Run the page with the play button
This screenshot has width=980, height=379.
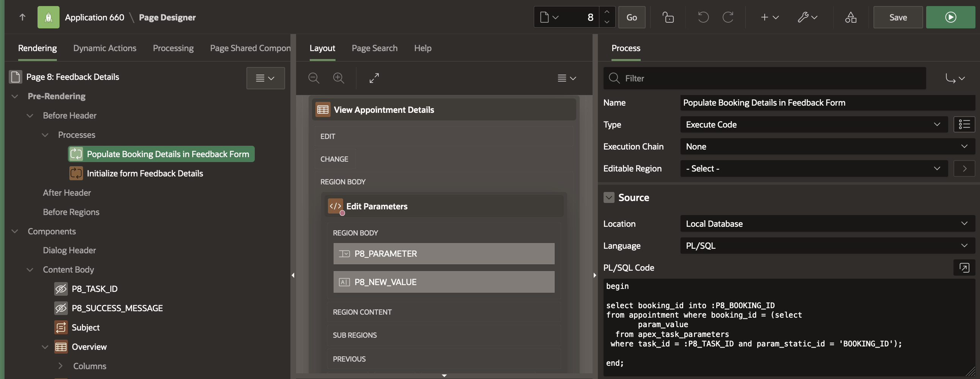950,17
